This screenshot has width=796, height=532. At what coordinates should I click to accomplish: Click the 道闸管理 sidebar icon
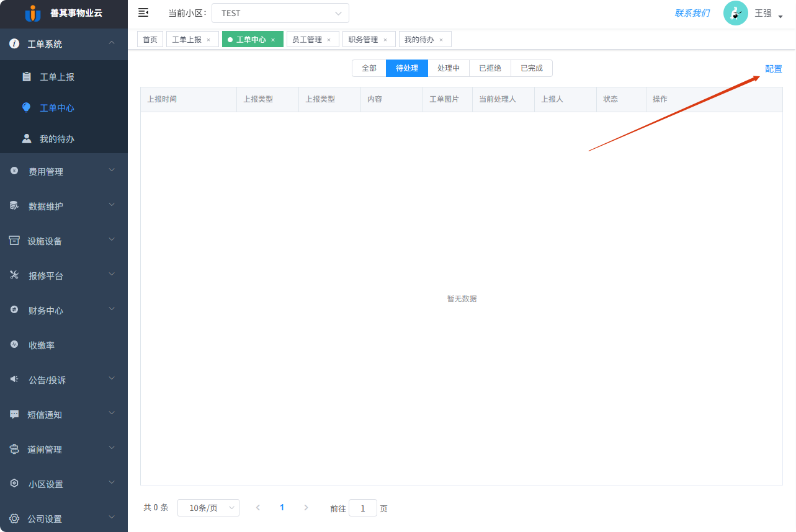click(x=13, y=448)
